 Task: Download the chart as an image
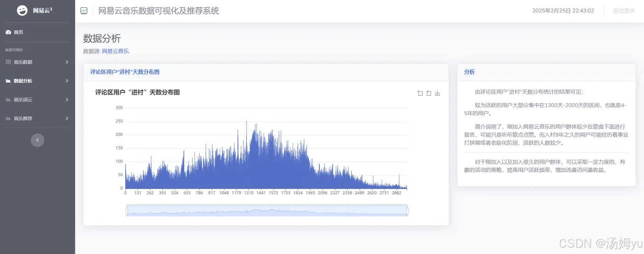click(x=437, y=93)
